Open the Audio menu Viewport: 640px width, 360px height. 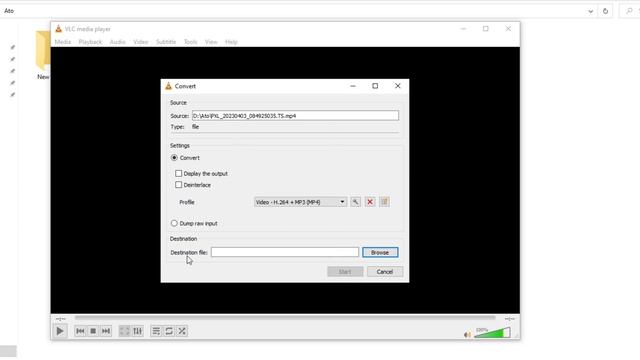click(118, 42)
